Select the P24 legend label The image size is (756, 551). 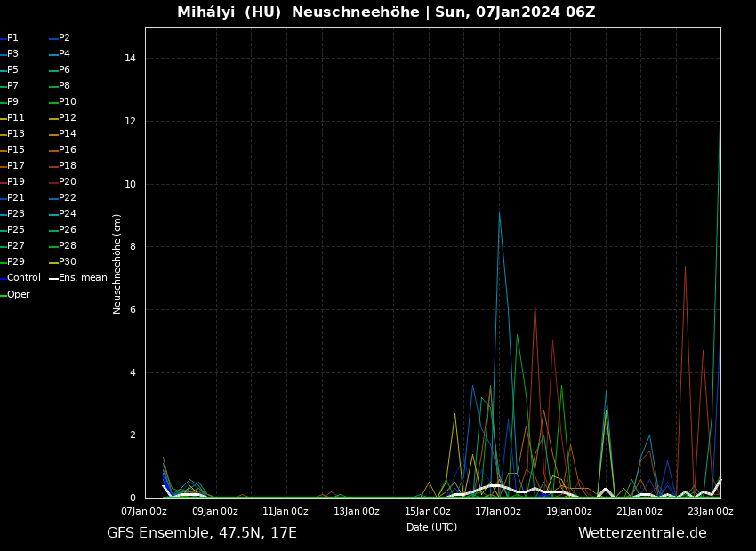coord(67,214)
